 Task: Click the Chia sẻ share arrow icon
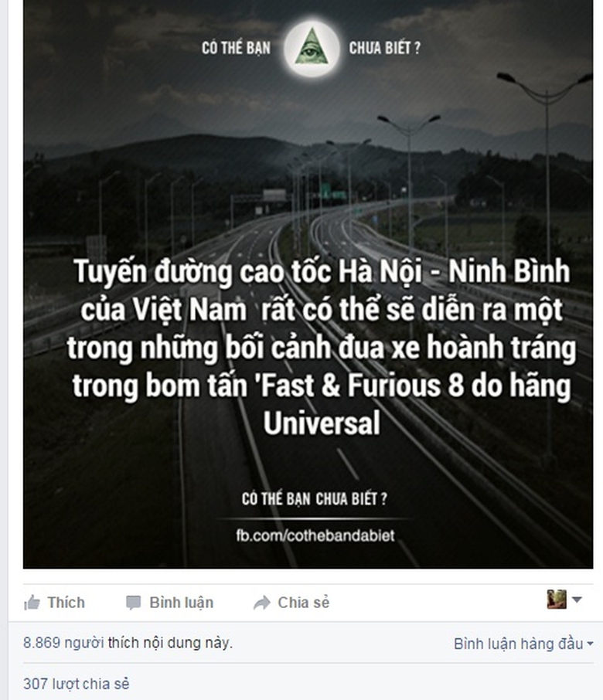(x=262, y=603)
